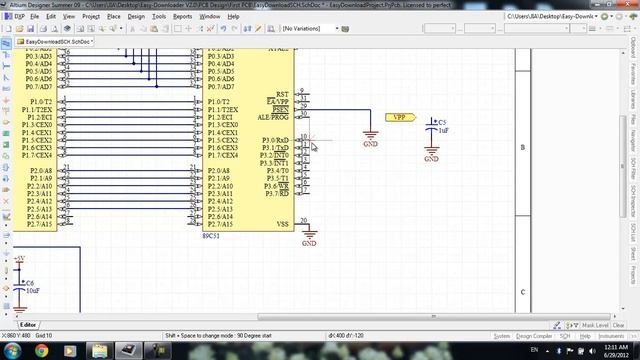Open the Window menu
This screenshot has height=360, width=640.
(x=209, y=17)
